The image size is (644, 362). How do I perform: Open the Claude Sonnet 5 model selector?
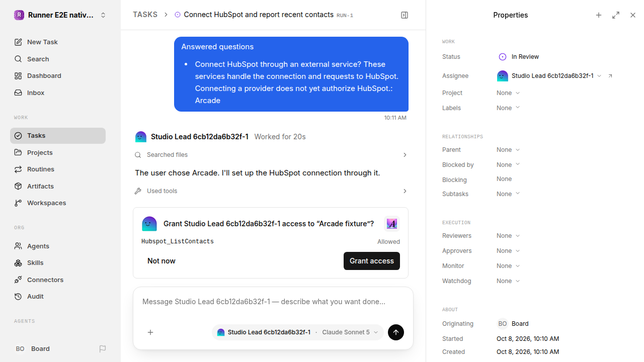click(350, 332)
